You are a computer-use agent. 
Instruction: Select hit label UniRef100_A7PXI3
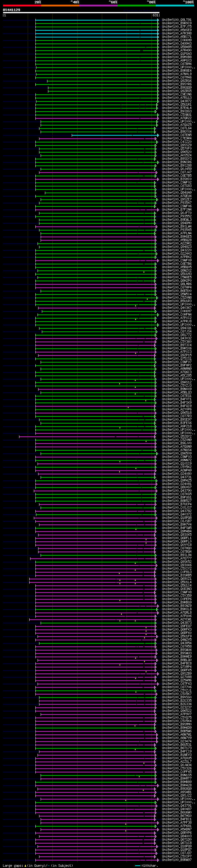177,352
